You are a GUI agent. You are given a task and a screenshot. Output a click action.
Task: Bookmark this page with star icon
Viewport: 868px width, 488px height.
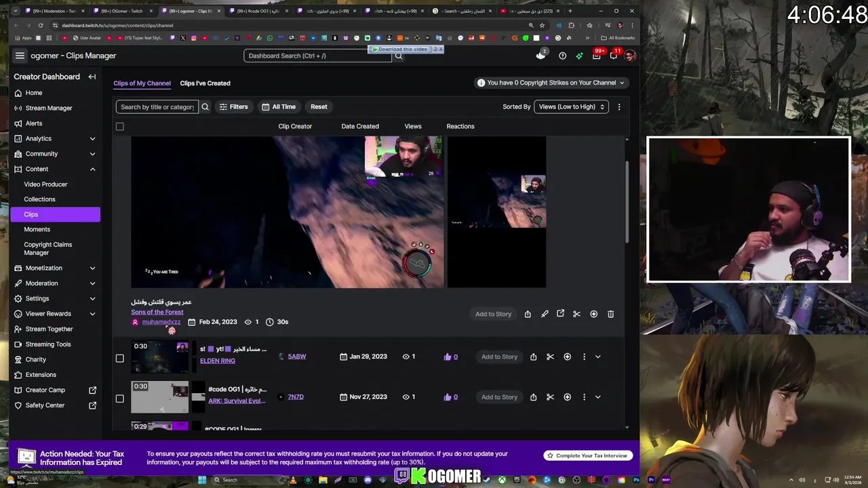[x=542, y=26]
